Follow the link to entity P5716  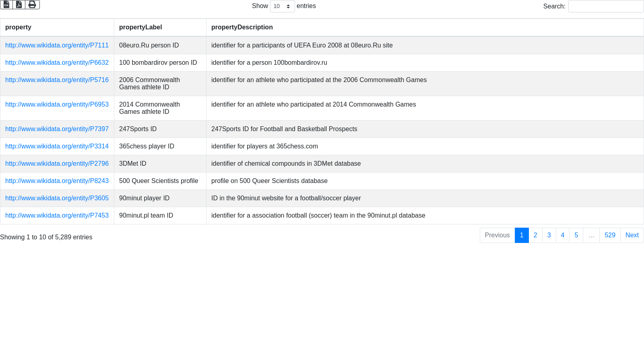pos(57,80)
